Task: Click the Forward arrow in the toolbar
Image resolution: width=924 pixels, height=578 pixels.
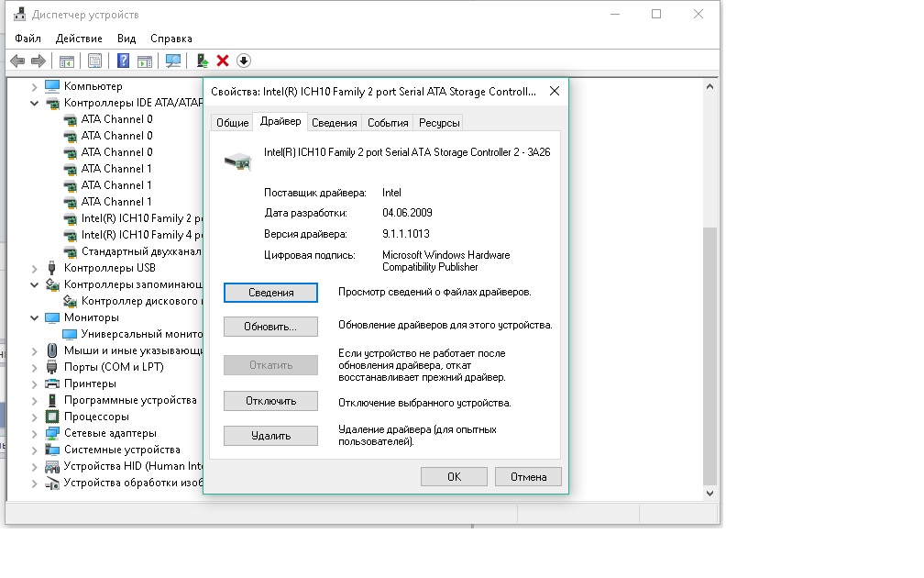Action: click(x=38, y=61)
